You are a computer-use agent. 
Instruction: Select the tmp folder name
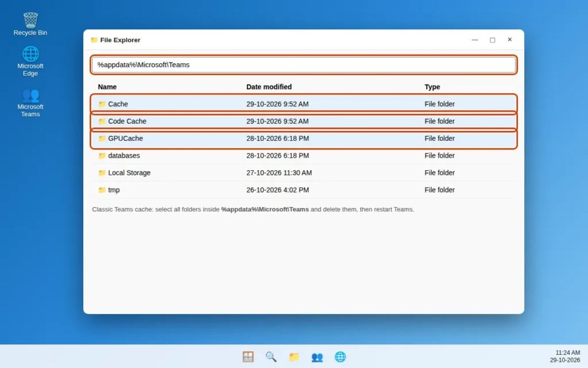pos(114,190)
